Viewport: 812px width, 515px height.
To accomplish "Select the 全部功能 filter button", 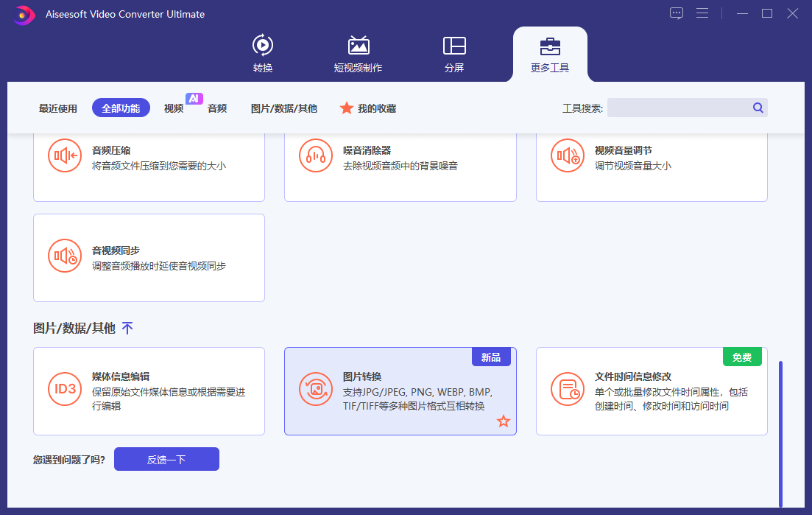I will pos(121,108).
